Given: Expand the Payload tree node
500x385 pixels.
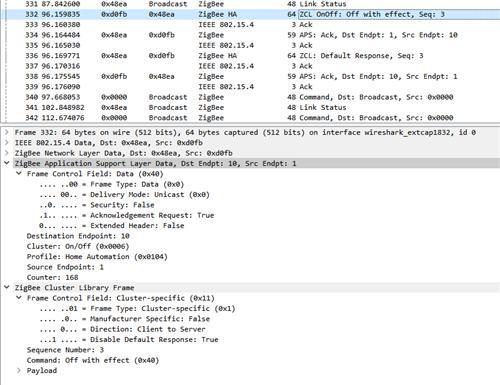Looking at the screenshot, I should tap(19, 370).
